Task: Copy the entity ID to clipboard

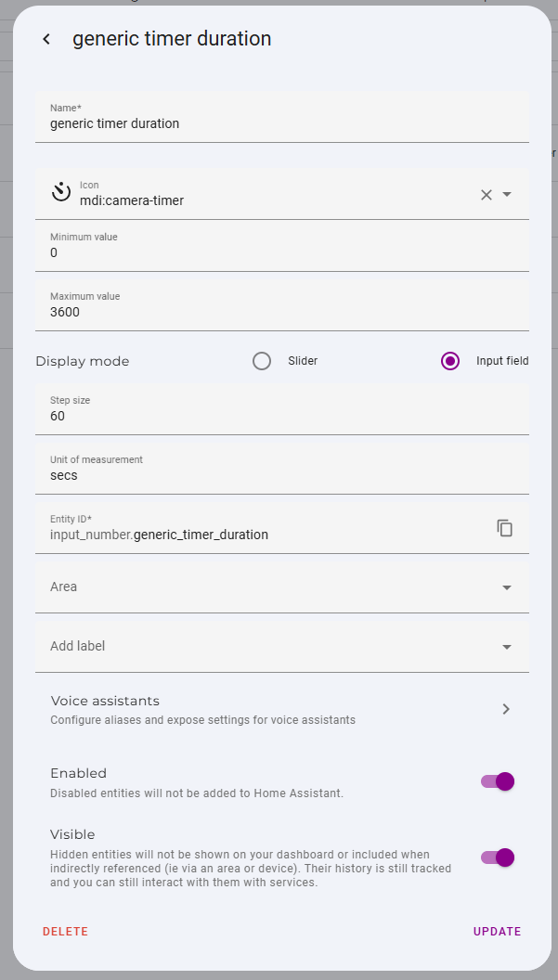Action: click(x=505, y=528)
